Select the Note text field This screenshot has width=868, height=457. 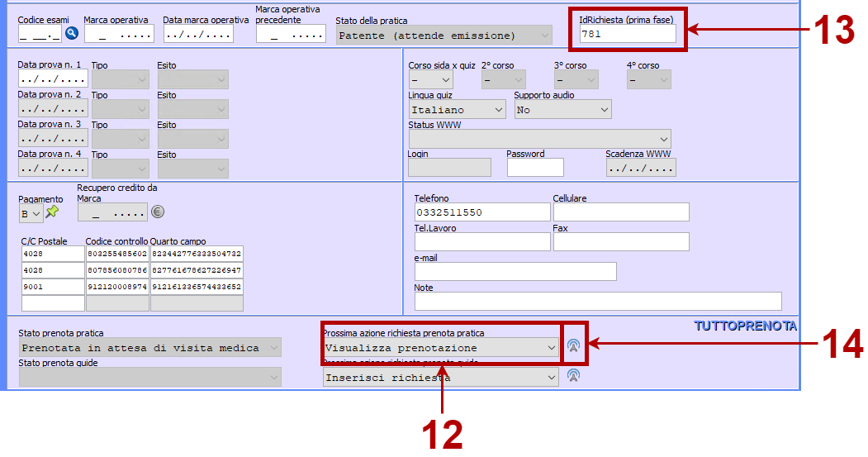[x=597, y=301]
